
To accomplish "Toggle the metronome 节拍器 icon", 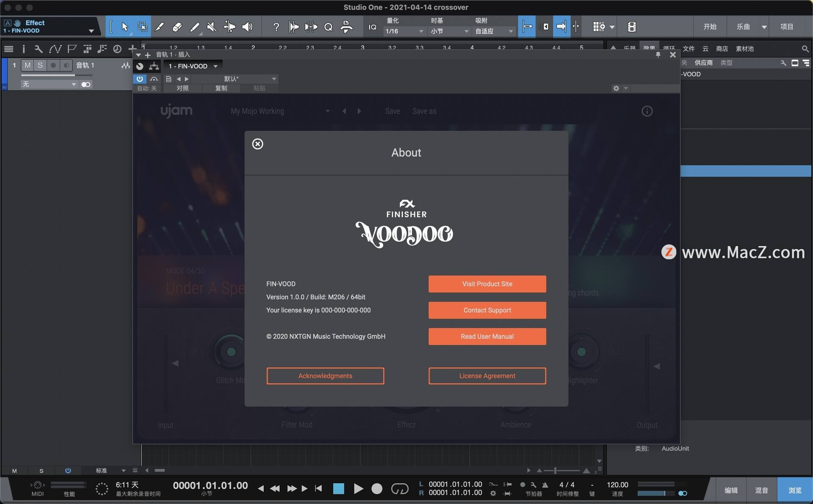I will pyautogui.click(x=545, y=485).
